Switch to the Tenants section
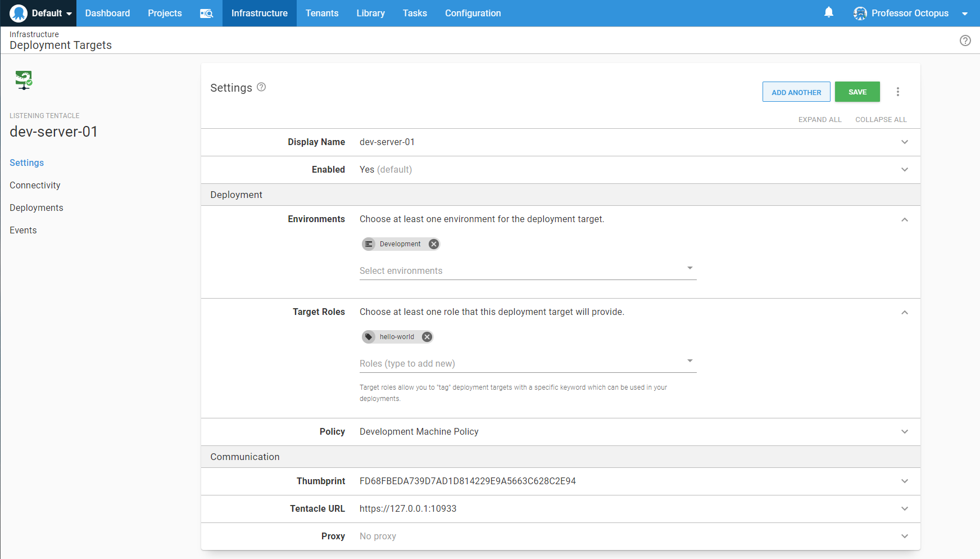Screen dimensions: 980x559 click(322, 13)
